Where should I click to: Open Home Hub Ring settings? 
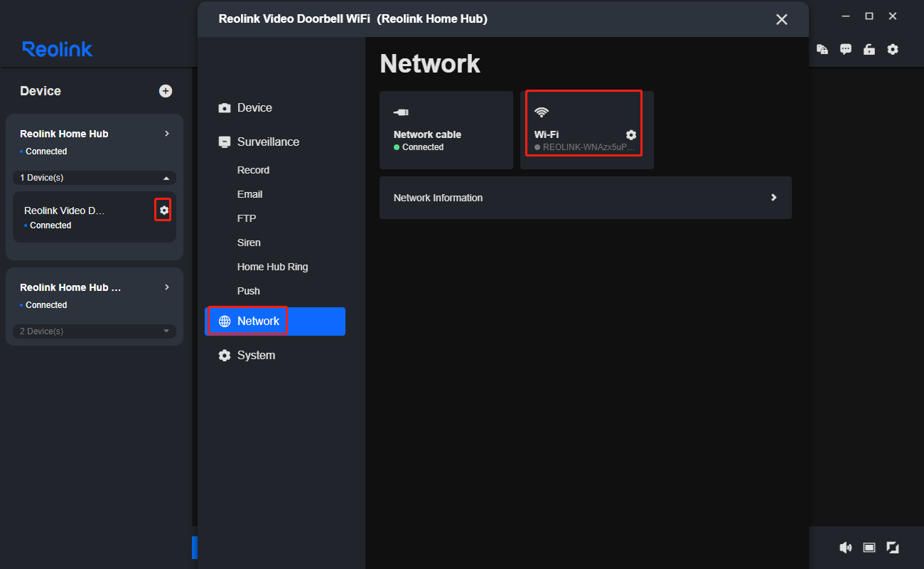(272, 267)
